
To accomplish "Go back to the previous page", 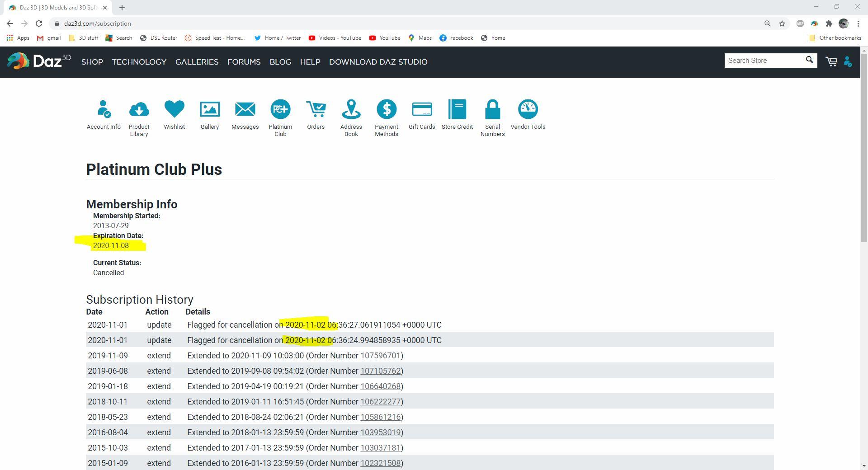I will 10,23.
